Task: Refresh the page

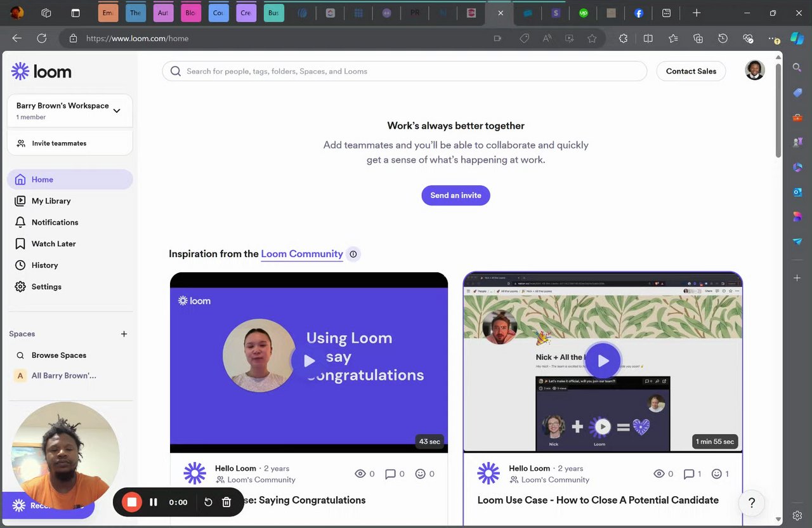Action: 42,38
